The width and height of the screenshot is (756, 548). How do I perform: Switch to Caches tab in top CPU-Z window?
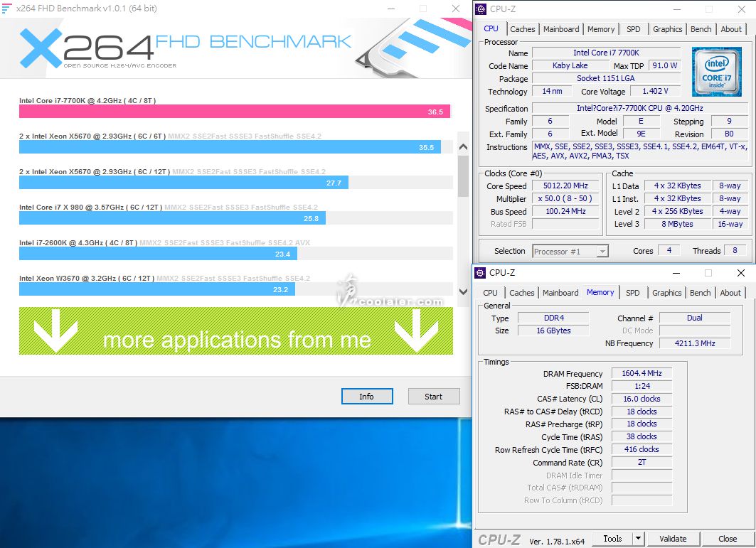tap(522, 29)
